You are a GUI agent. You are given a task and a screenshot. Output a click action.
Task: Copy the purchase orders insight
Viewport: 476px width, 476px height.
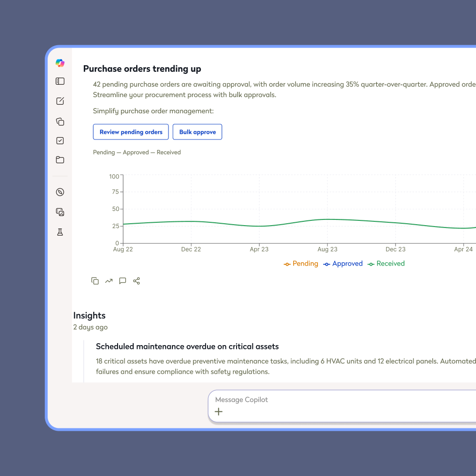click(x=95, y=281)
